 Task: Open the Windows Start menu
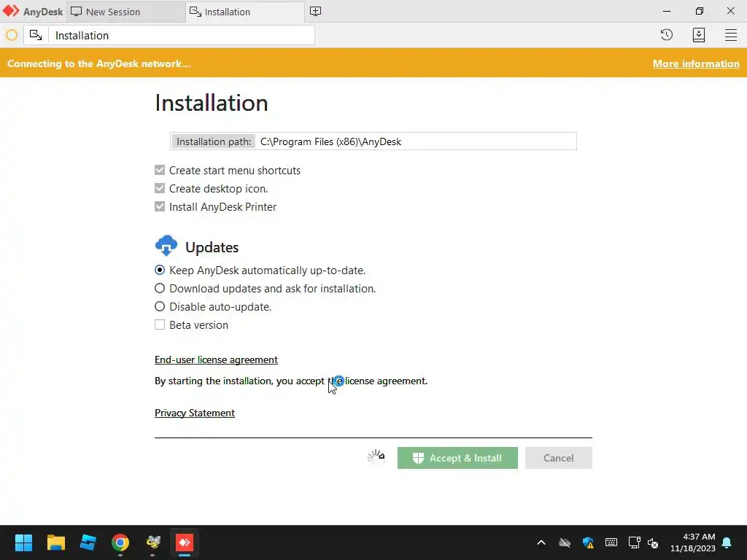coord(23,542)
